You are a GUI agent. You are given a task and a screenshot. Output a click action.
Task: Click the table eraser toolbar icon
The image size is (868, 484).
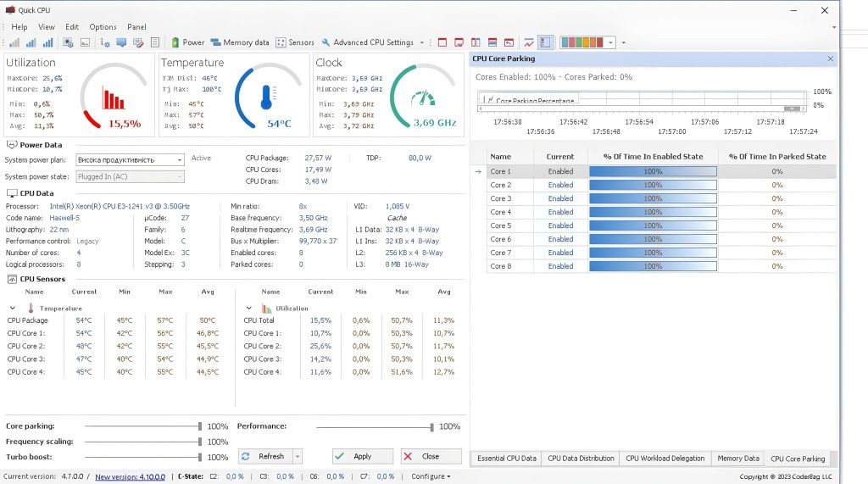coord(138,42)
